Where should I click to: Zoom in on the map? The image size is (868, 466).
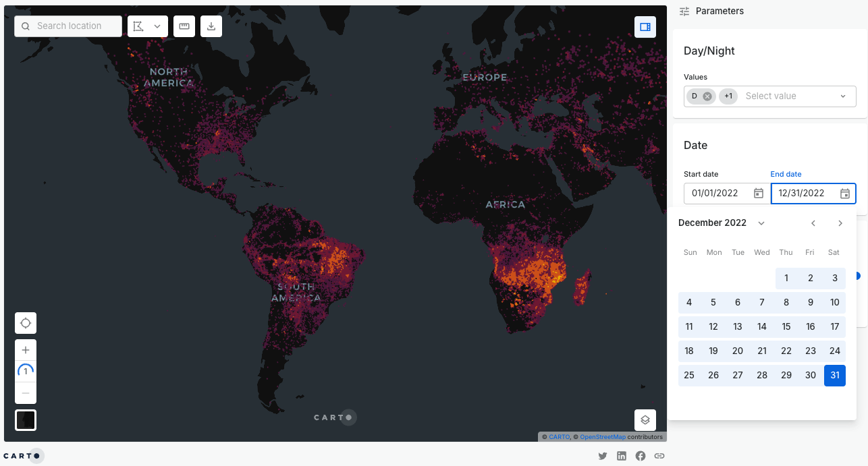click(26, 350)
